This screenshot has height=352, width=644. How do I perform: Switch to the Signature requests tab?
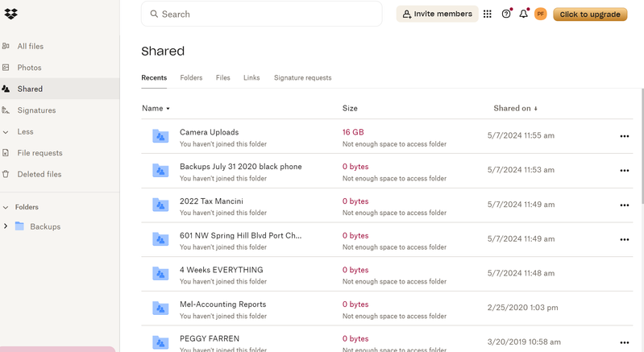point(303,77)
